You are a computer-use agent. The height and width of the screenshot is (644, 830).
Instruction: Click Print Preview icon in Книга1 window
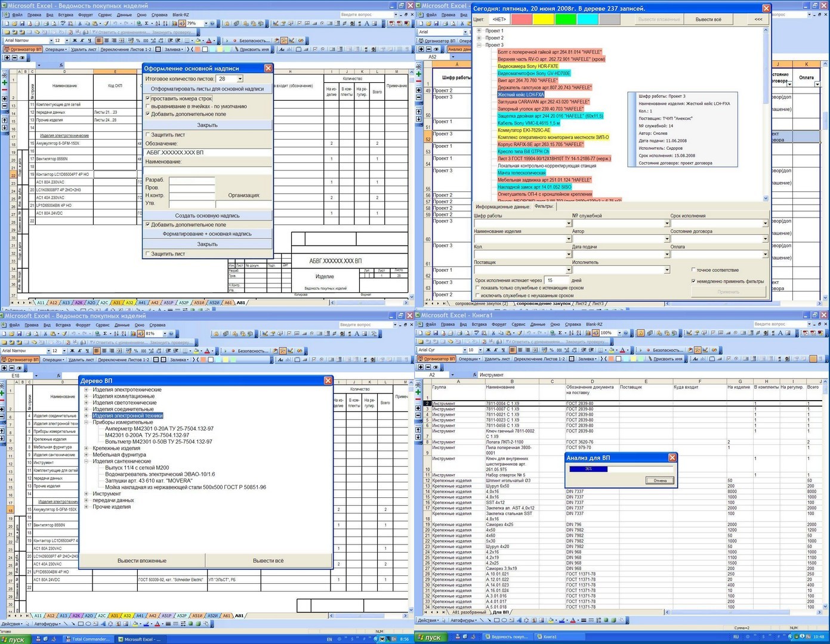(467, 333)
